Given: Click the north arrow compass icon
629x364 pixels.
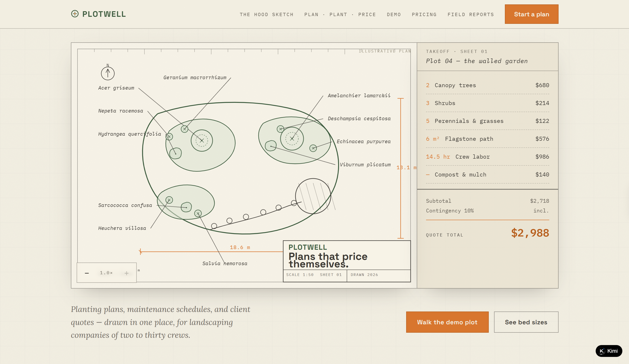Looking at the screenshot, I should click(108, 73).
